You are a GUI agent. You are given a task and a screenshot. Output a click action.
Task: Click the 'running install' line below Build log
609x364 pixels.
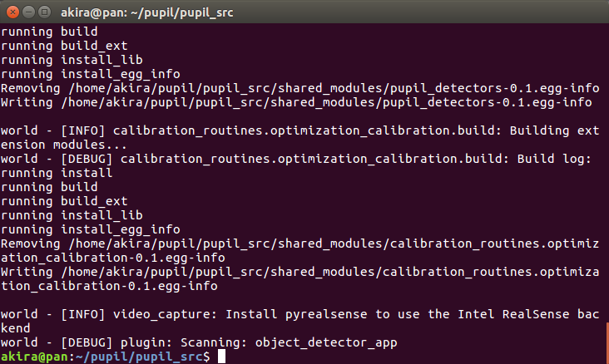click(57, 173)
